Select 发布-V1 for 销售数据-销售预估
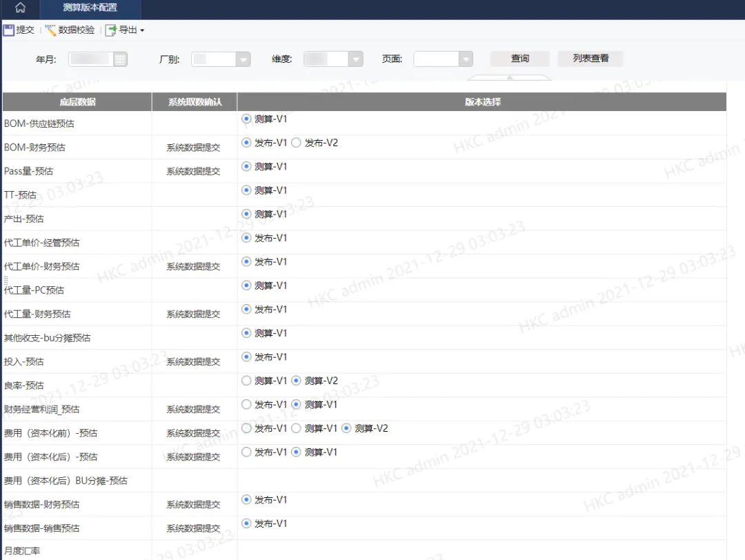This screenshot has width=745, height=560. click(246, 523)
